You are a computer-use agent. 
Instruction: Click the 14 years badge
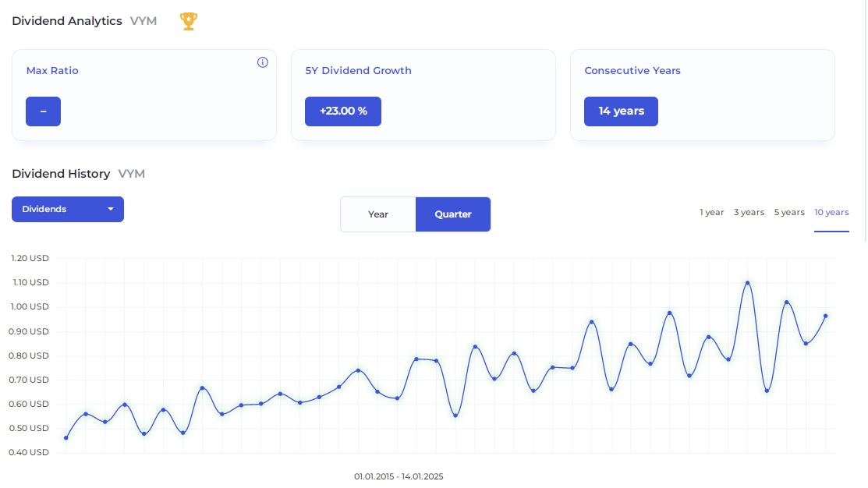click(621, 111)
